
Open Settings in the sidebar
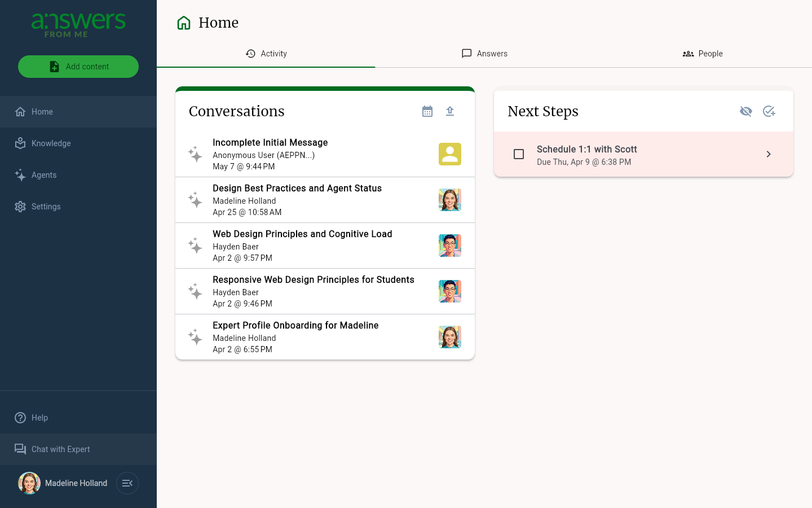coord(78,207)
